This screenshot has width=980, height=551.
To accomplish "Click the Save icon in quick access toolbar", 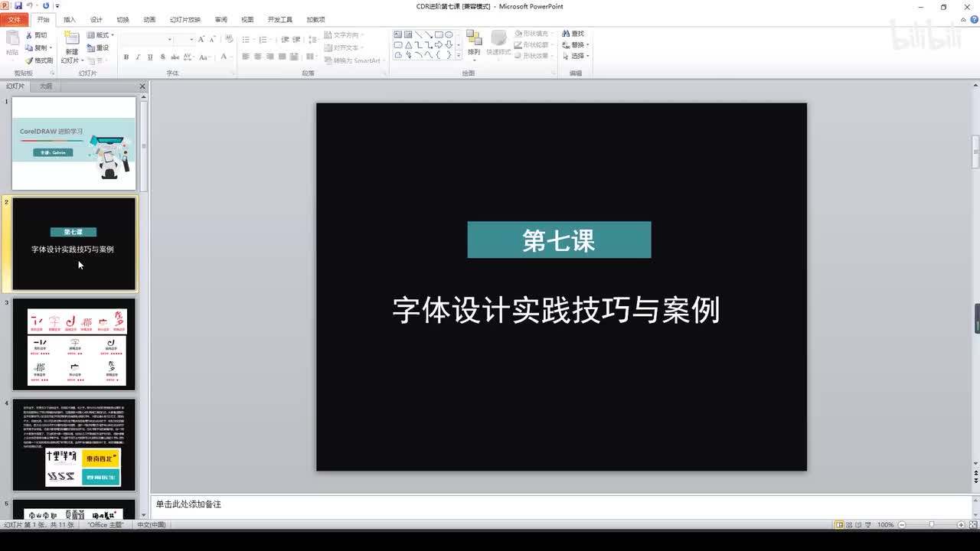I will click(18, 5).
